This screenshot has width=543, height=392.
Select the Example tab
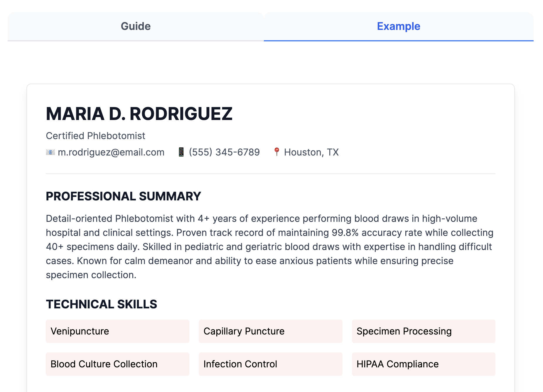tap(398, 26)
